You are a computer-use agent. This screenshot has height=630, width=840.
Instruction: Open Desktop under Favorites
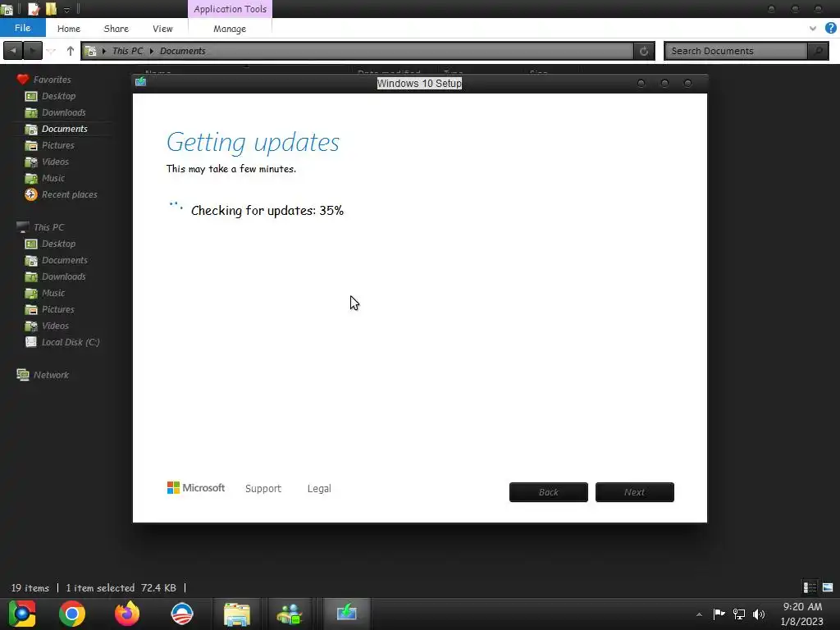tap(58, 96)
